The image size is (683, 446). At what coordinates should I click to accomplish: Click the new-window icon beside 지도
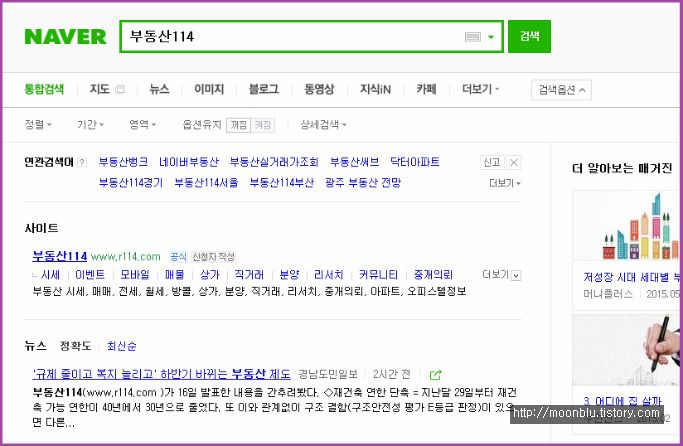[120, 90]
